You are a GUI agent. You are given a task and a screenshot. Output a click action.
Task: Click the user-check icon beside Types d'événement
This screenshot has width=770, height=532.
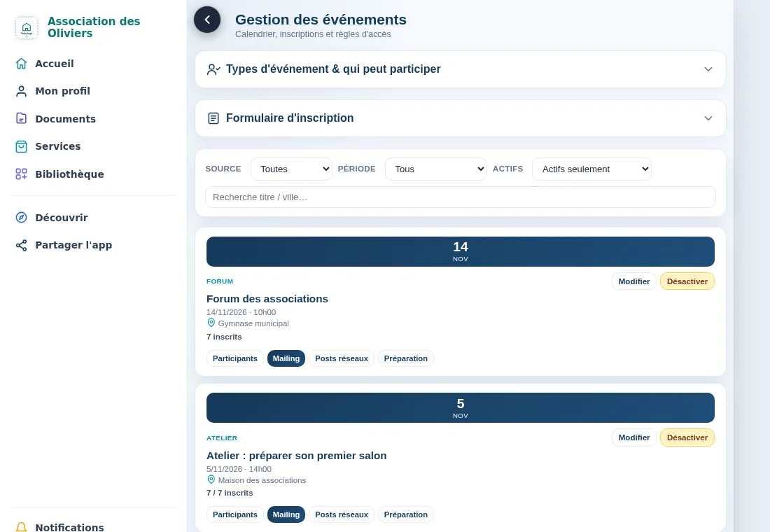click(x=213, y=69)
